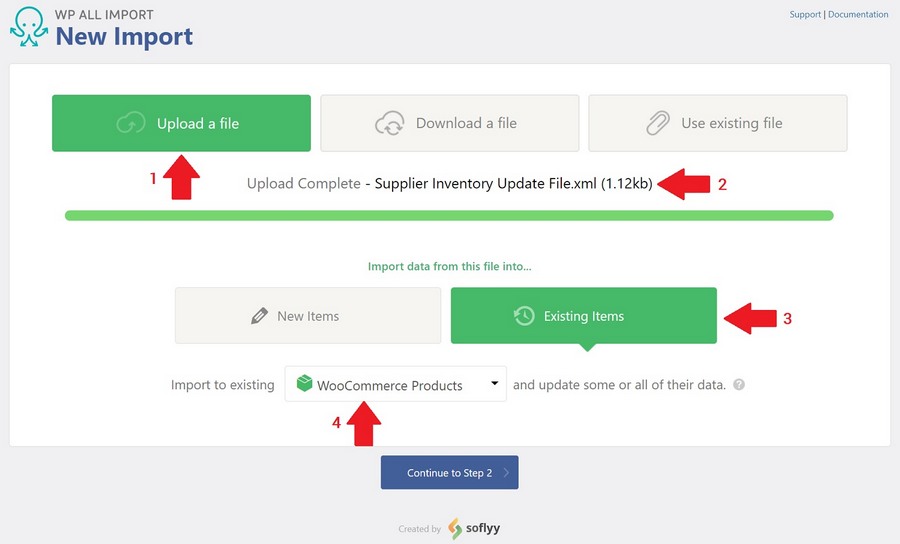
Task: Click the cloud upload icon
Action: (130, 123)
